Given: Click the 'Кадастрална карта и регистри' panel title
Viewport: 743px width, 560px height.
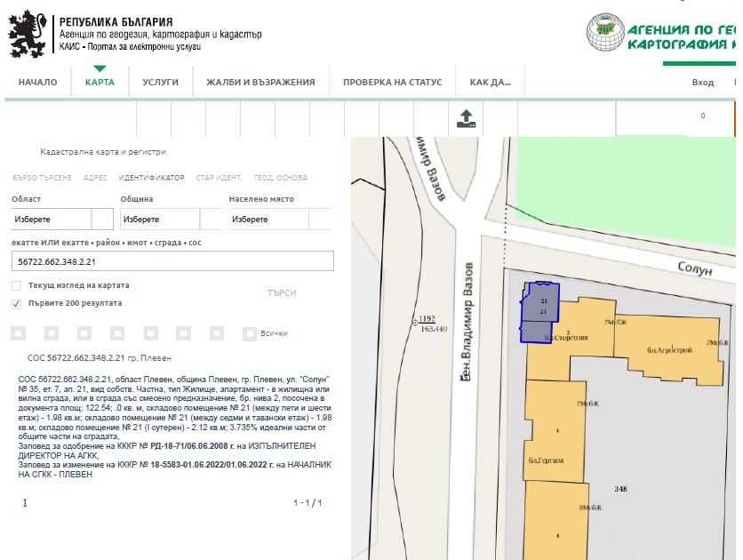Looking at the screenshot, I should click(x=103, y=152).
